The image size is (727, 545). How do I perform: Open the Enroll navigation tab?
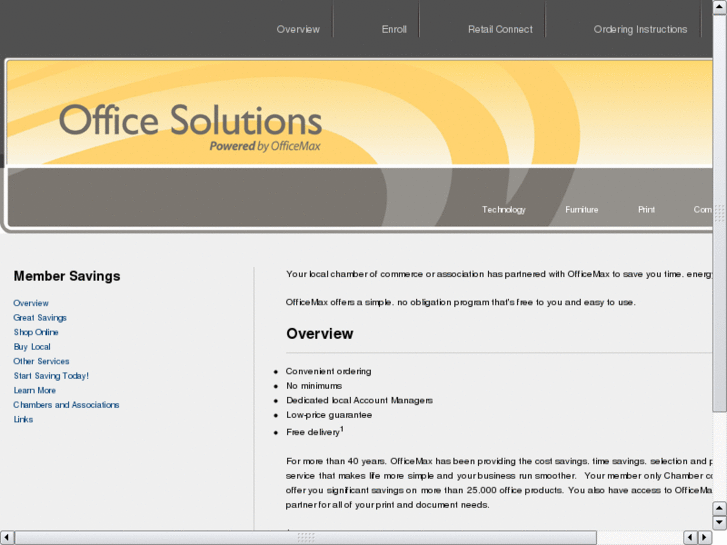pos(394,29)
